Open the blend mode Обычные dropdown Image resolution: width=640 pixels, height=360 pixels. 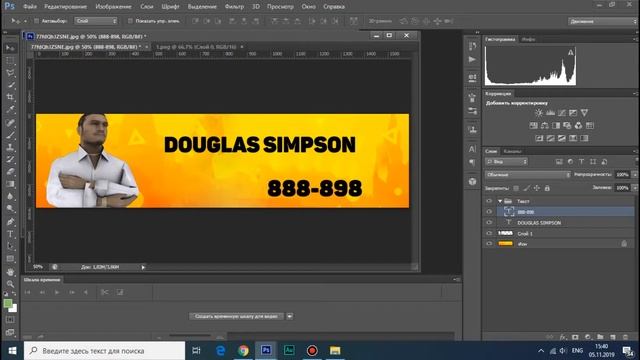pyautogui.click(x=527, y=175)
